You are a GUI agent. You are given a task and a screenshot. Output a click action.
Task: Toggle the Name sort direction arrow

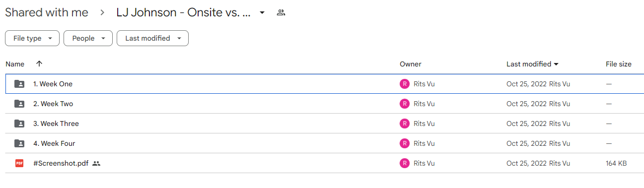coord(39,64)
